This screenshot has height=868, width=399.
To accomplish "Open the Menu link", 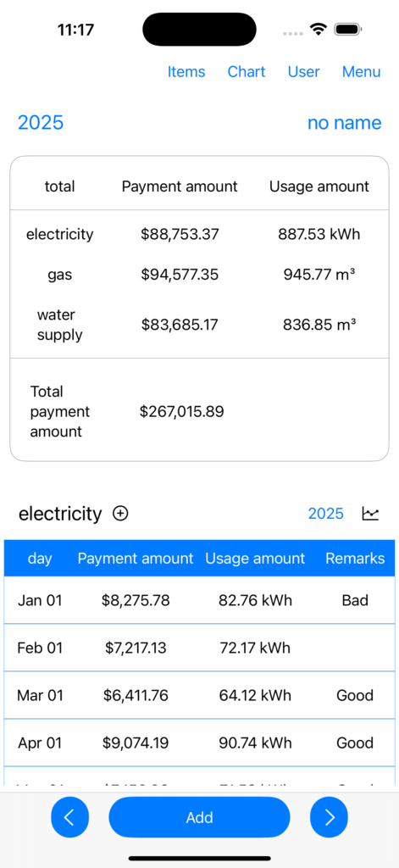I will (x=362, y=72).
